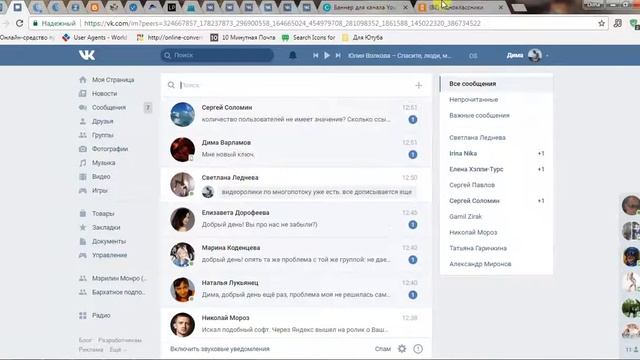Open notifications bell in VK header
Screen dimensions: 640x360
[293, 55]
